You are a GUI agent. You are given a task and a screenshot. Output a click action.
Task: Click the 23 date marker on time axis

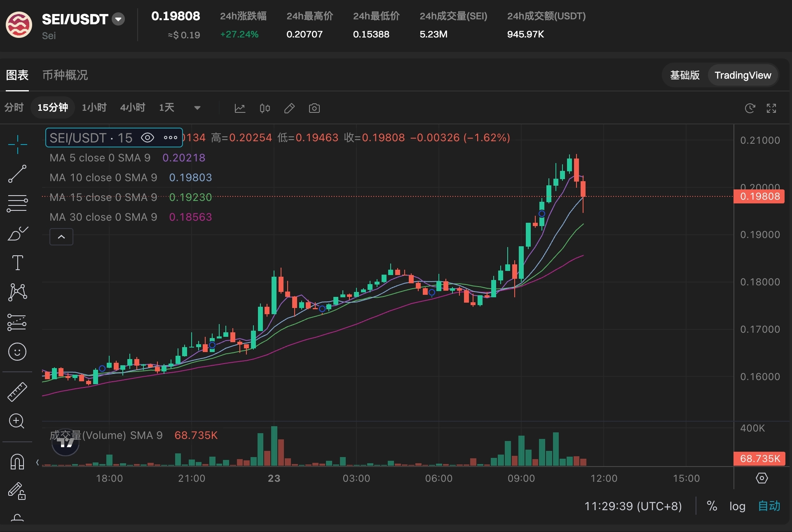click(274, 478)
